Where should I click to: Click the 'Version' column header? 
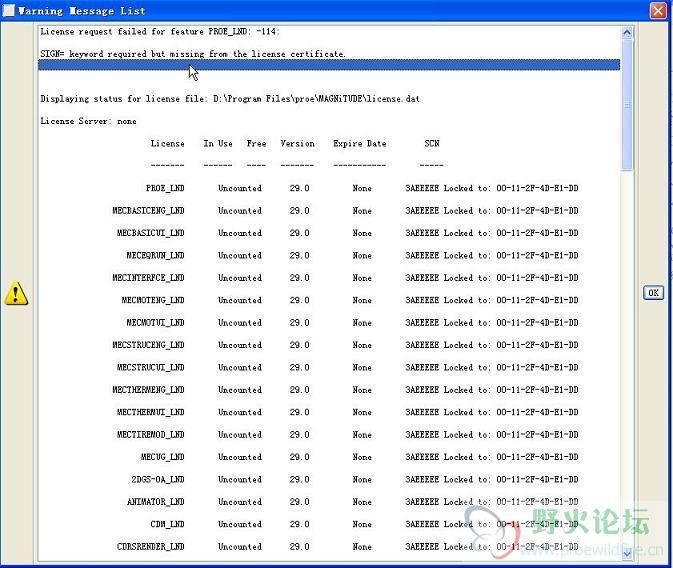[297, 143]
